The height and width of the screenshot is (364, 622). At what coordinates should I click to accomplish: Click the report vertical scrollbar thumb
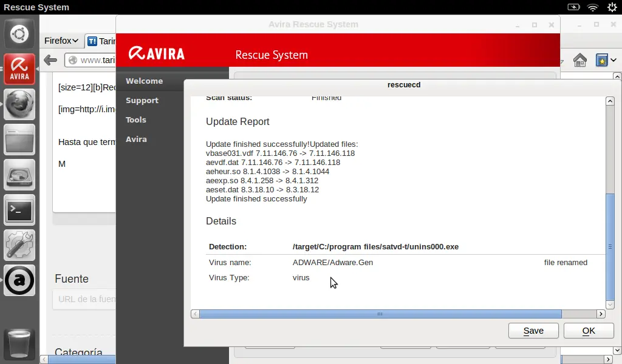tap(610, 247)
